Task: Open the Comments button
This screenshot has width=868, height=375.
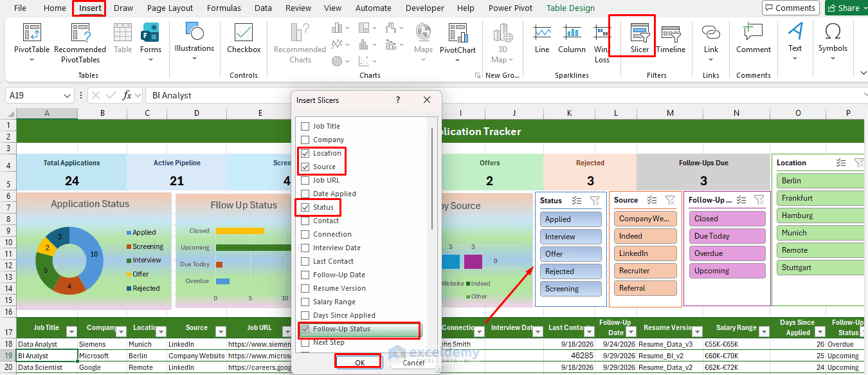Action: point(790,8)
